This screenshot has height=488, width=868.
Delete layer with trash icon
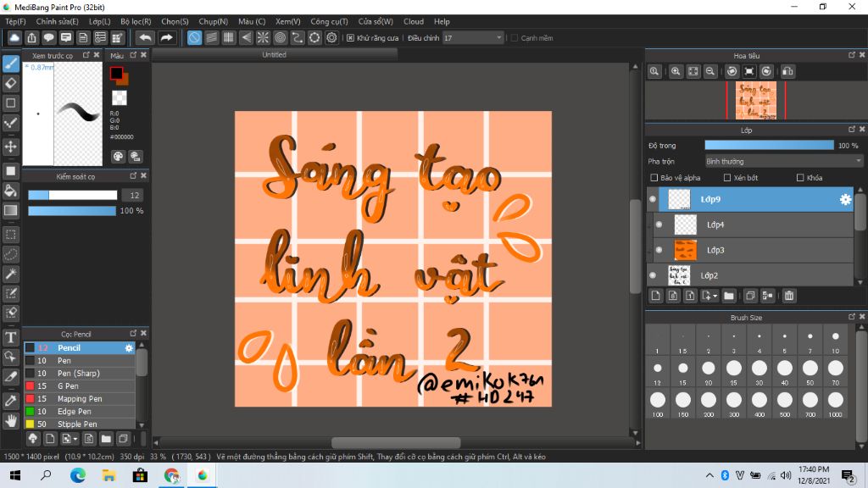tap(789, 296)
